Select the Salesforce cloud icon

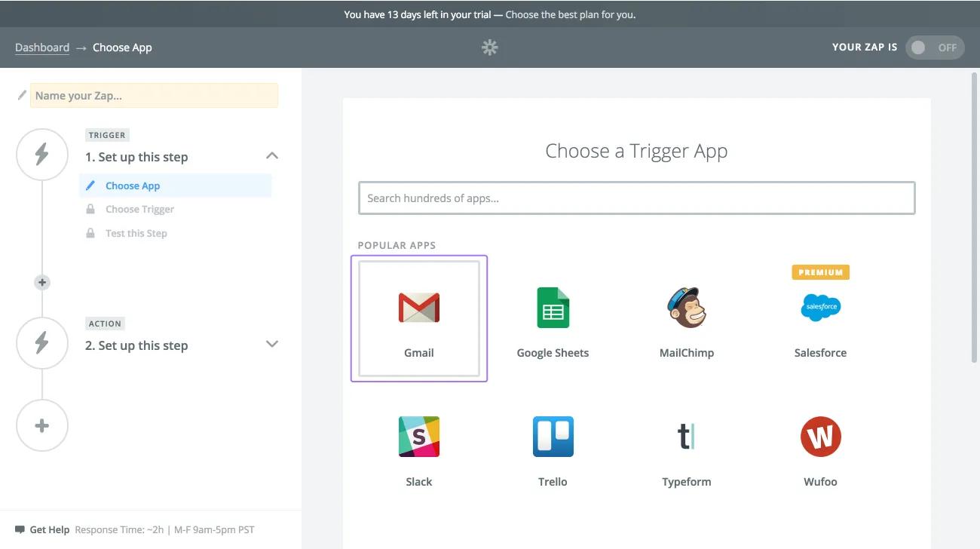point(820,308)
